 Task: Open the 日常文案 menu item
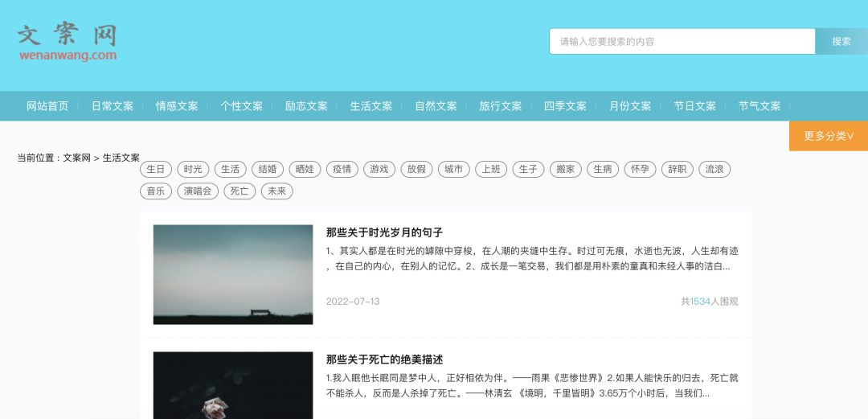[113, 106]
